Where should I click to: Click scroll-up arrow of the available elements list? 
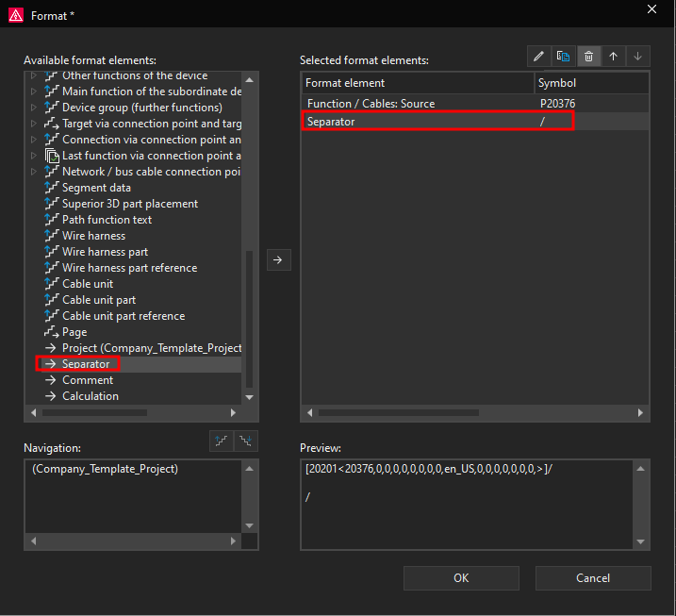[249, 80]
